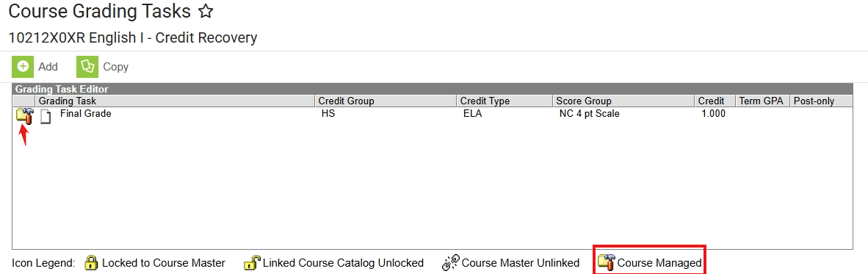The height and width of the screenshot is (274, 868).
Task: Click the Locked to Course Master legend text
Action: coord(163,263)
